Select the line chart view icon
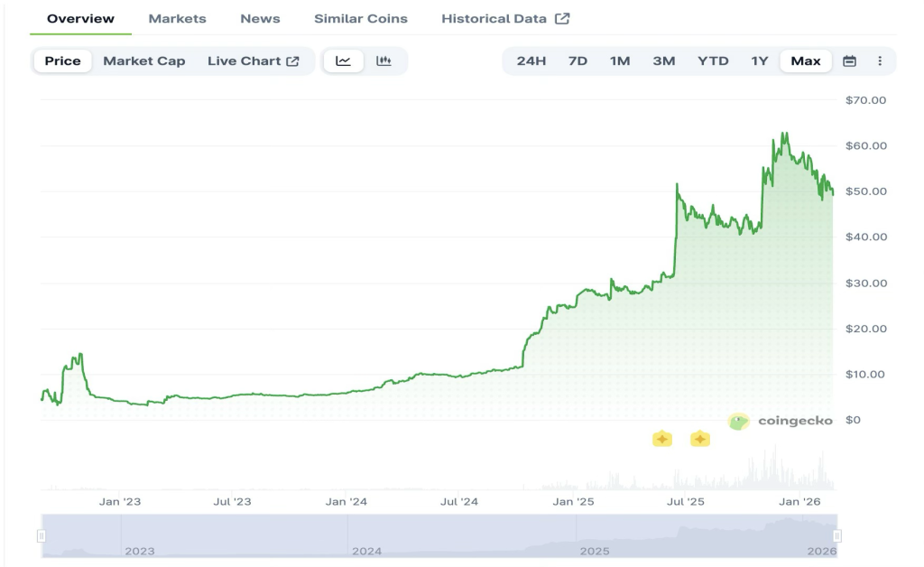 [x=344, y=60]
